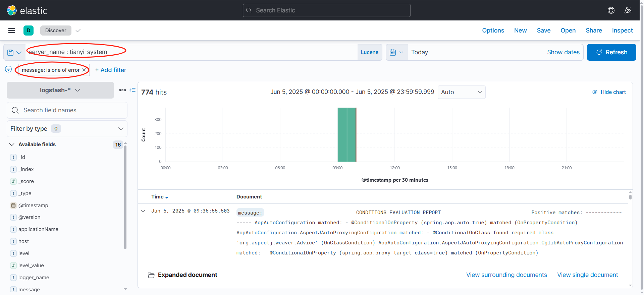Click the fields list scrollbar
This screenshot has width=644, height=295.
(x=125, y=198)
